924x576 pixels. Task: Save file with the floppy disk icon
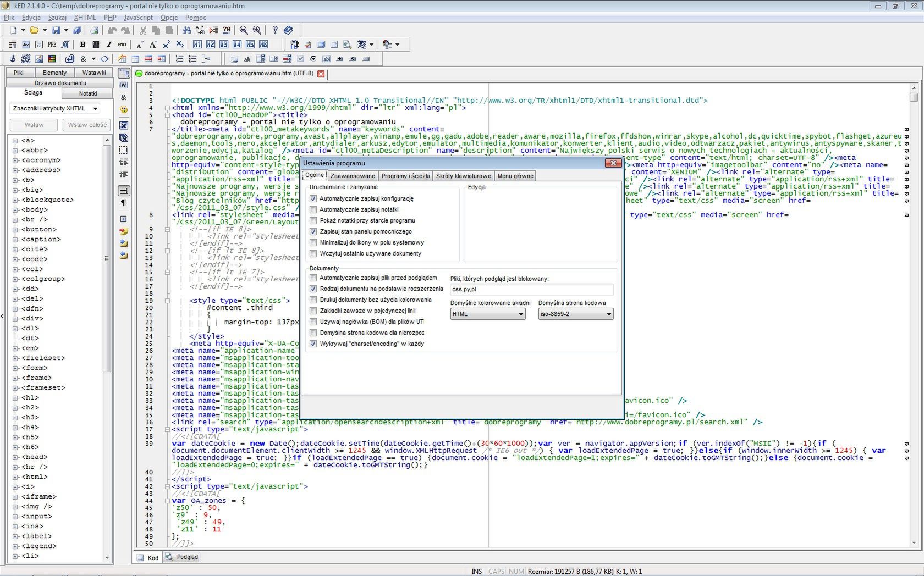(x=56, y=30)
